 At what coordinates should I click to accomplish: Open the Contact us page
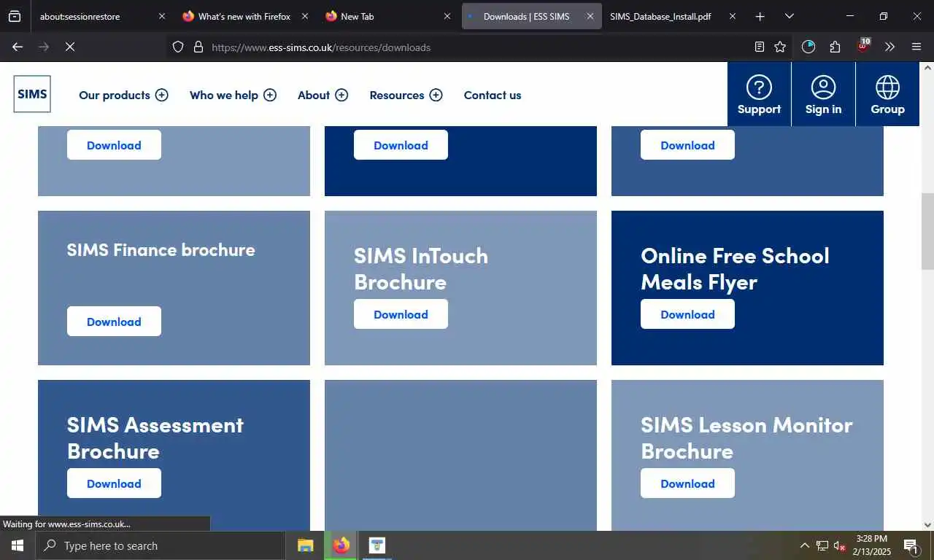[493, 95]
